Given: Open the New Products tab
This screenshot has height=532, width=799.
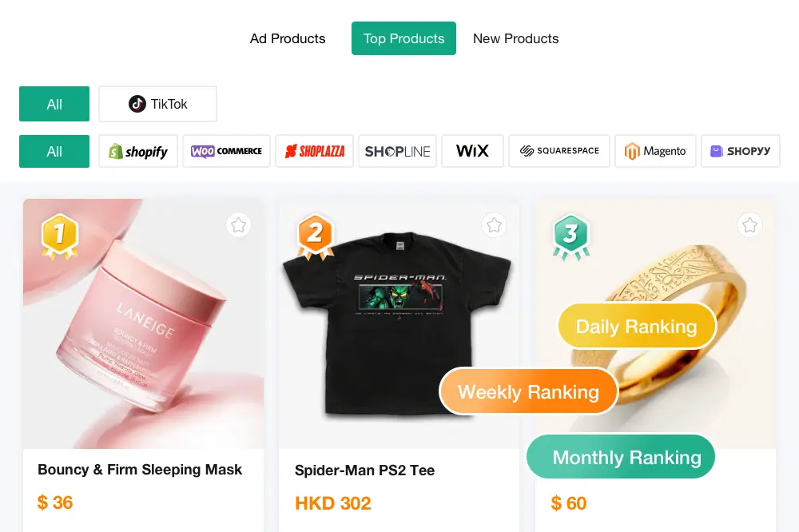Looking at the screenshot, I should click(515, 38).
